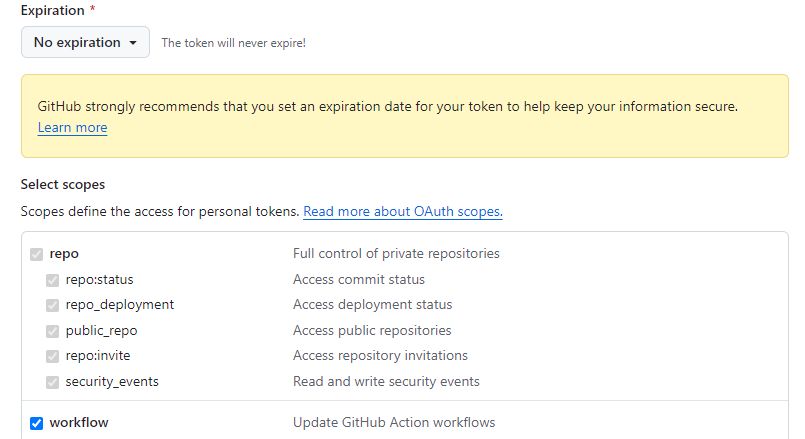Click the security_events label text
The image size is (805, 439).
pyautogui.click(x=112, y=382)
